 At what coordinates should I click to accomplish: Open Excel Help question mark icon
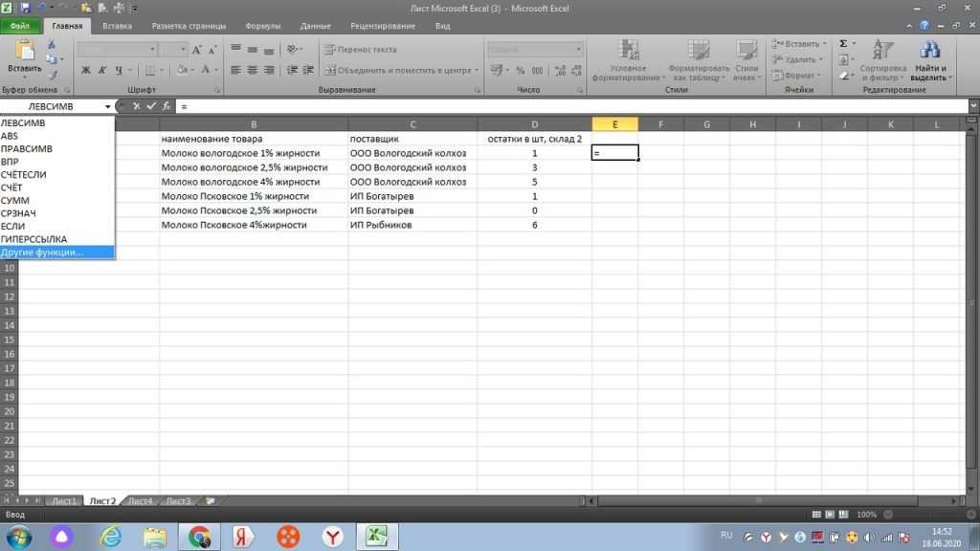[x=924, y=26]
